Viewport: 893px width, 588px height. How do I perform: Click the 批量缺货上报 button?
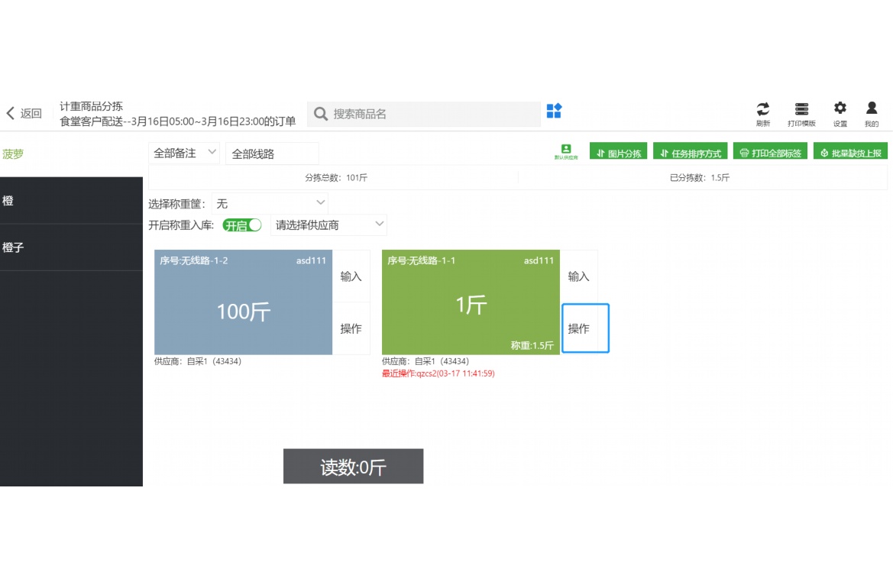click(x=850, y=153)
